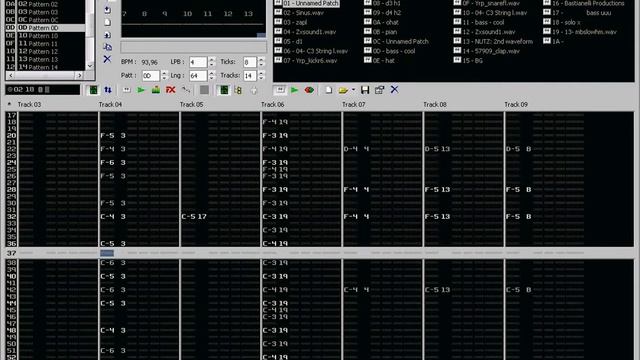640x360 pixels.
Task: Expand the dropdown arrow beside the folder icon
Action: coord(353,89)
